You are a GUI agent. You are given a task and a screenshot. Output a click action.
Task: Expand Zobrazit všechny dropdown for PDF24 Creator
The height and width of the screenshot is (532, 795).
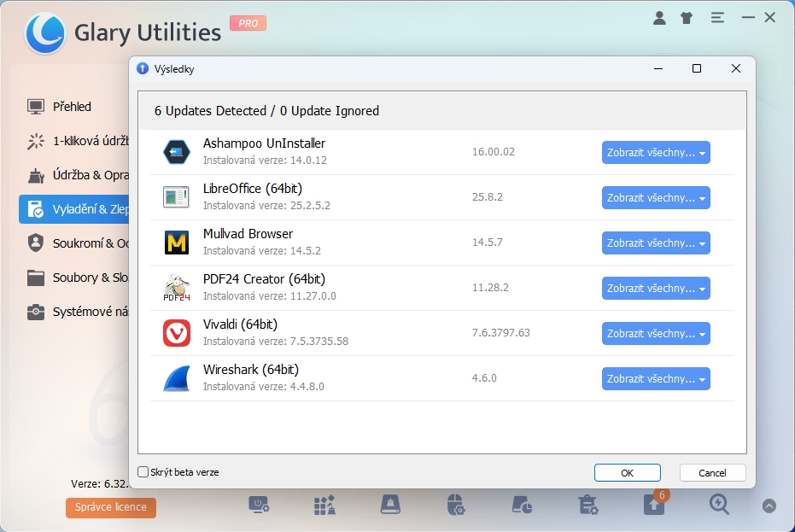tap(656, 289)
